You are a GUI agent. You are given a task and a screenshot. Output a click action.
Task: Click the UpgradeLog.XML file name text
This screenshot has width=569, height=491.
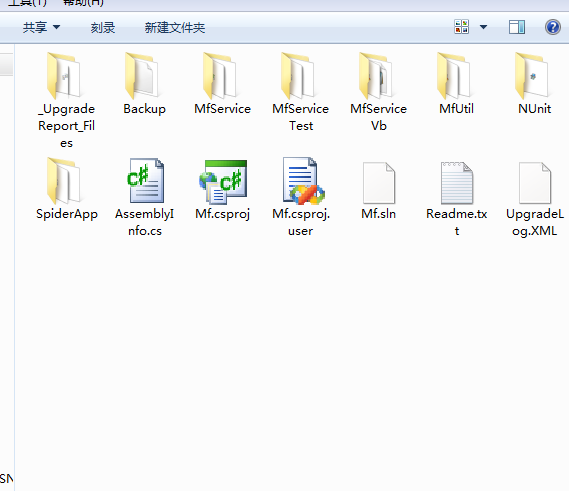click(x=535, y=222)
